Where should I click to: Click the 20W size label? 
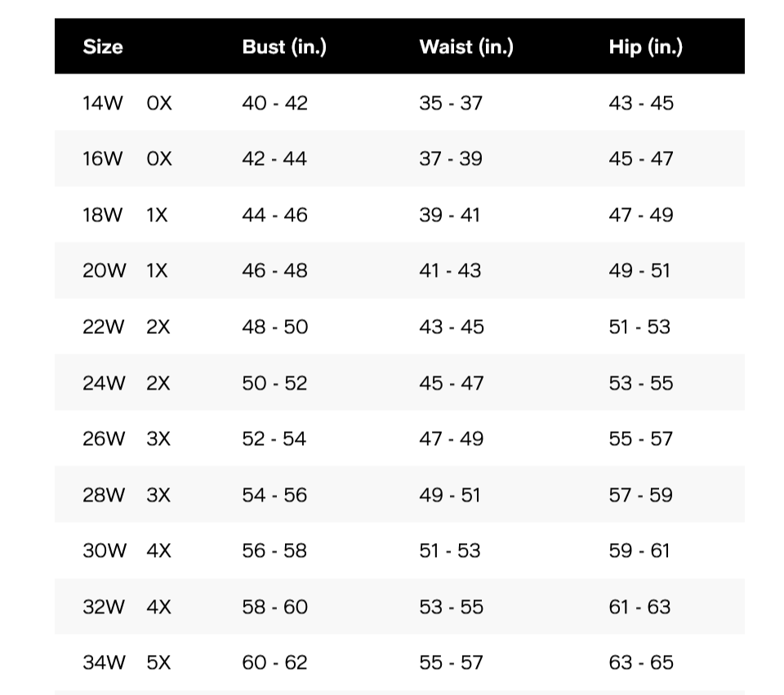pos(104,270)
